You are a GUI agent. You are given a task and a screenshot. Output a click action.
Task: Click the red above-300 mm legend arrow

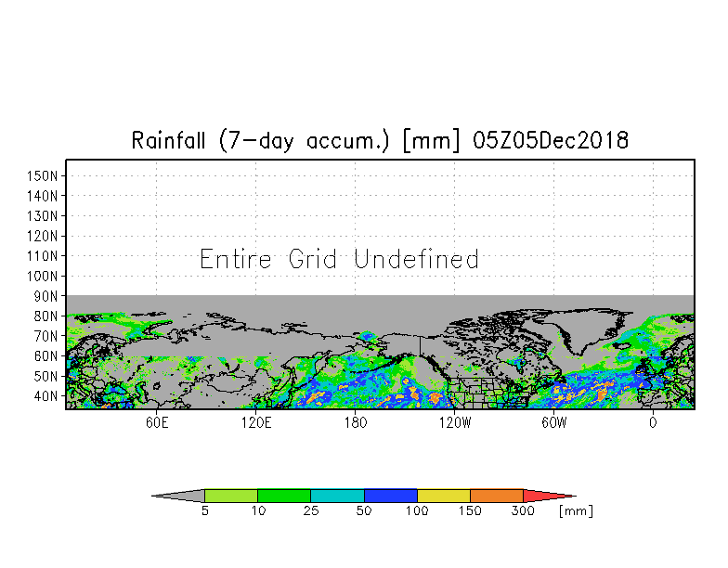coord(550,496)
